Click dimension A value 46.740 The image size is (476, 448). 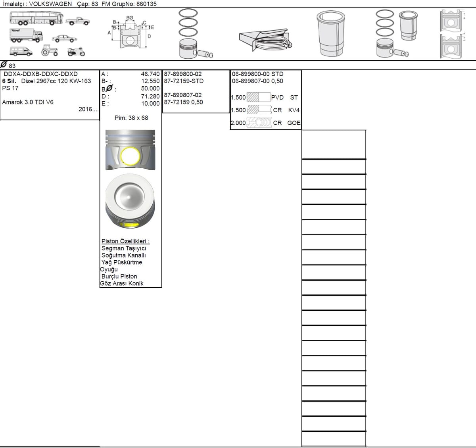150,74
